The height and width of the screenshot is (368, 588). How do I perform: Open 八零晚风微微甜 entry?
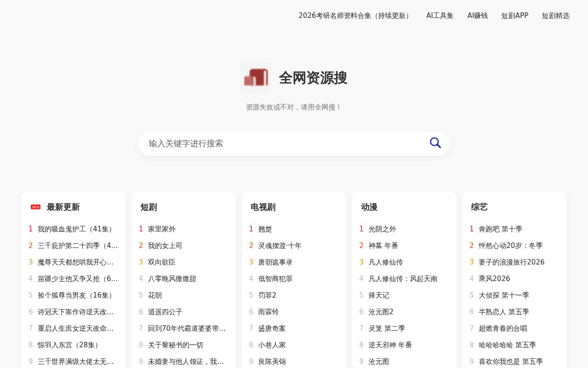(172, 279)
